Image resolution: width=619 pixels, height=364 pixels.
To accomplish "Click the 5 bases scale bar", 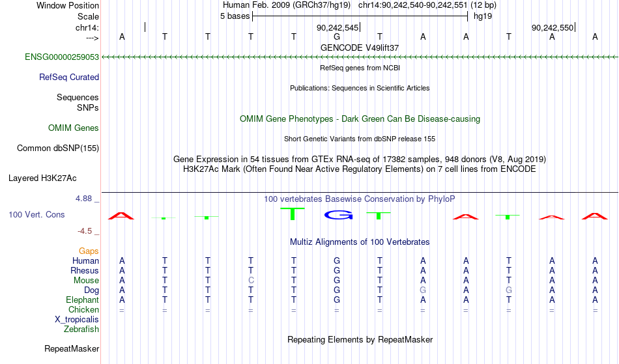I will (x=360, y=16).
